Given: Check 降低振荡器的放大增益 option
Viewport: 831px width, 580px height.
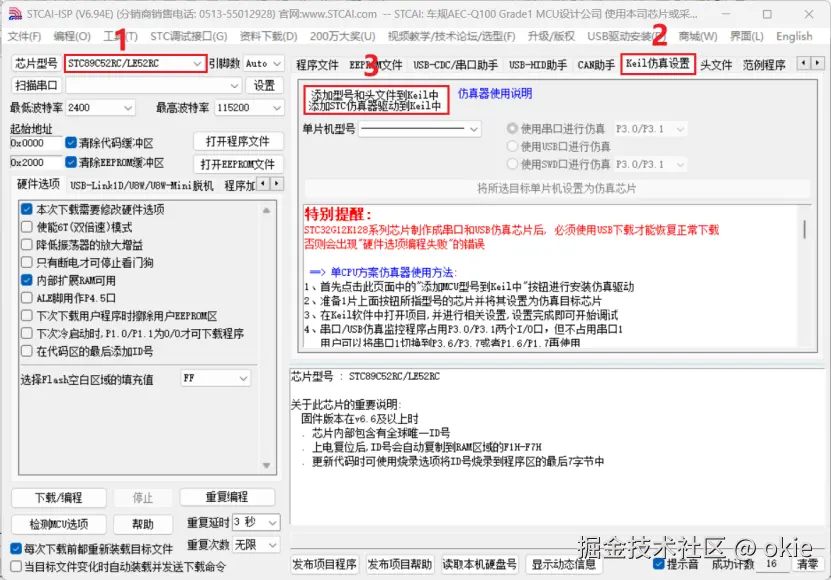Looking at the screenshot, I should click(x=26, y=244).
